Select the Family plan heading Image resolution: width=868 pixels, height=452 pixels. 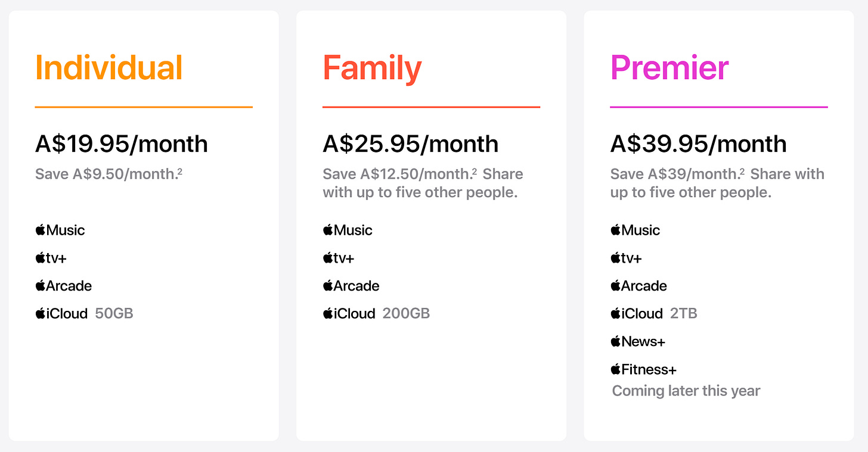(373, 68)
